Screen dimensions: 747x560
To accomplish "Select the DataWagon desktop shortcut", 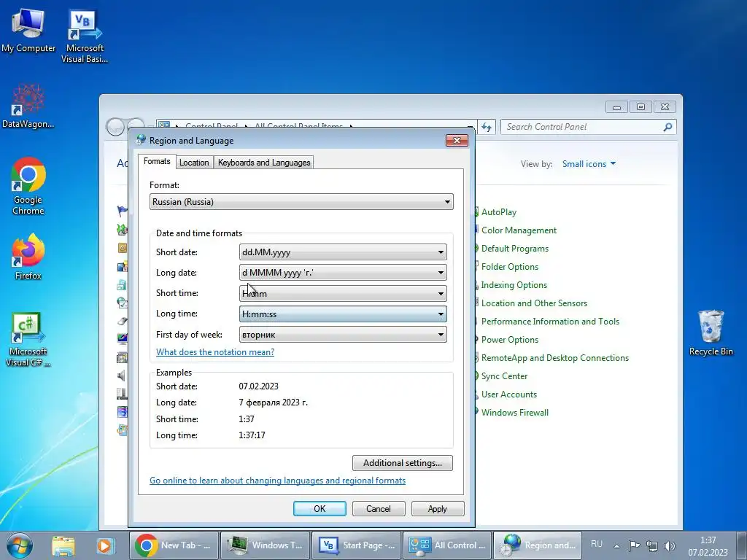I will tap(28, 106).
